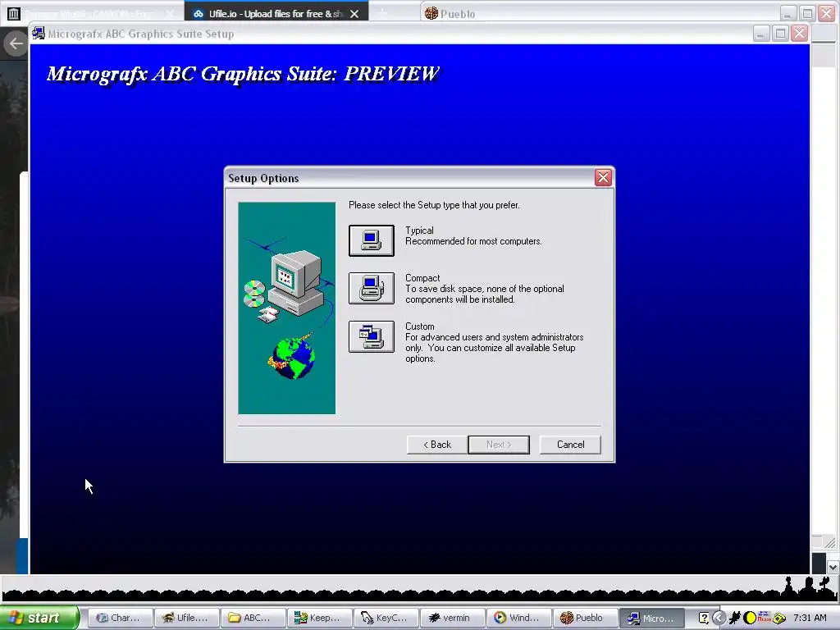
Task: Close the Micrografx Setup window
Action: [799, 33]
